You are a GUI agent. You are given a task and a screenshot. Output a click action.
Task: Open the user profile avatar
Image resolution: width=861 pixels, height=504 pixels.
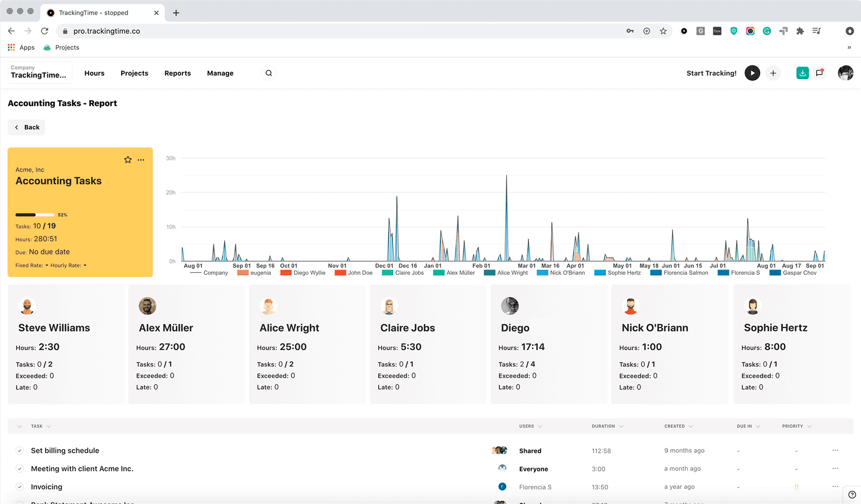click(846, 73)
